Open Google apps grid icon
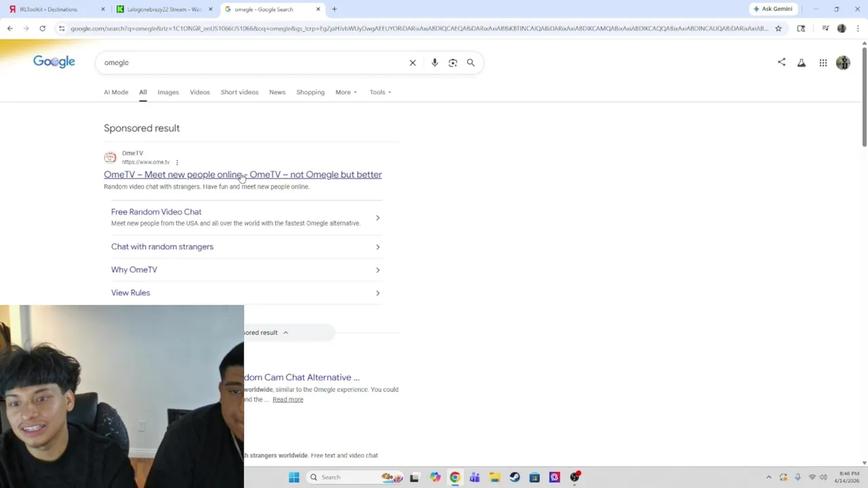This screenshot has height=488, width=868. coord(823,62)
